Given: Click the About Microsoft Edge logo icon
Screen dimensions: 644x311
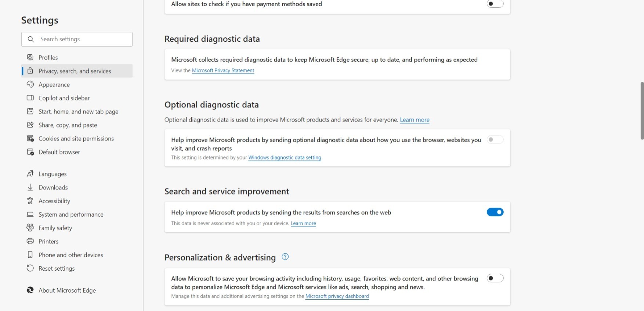Looking at the screenshot, I should [x=30, y=290].
